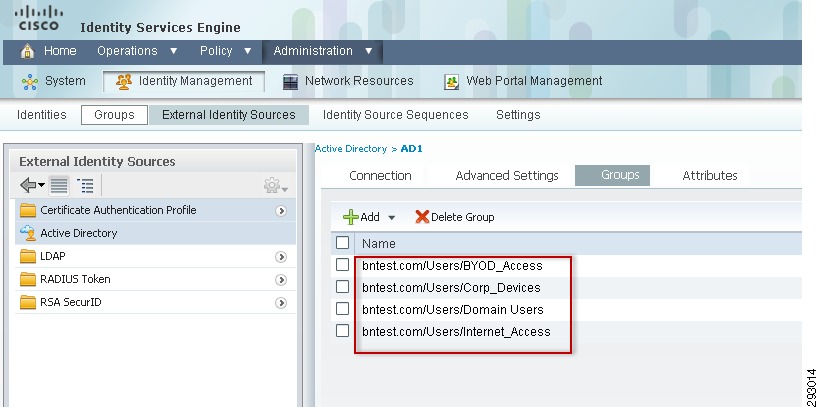Expand the RSA SecurID row arrow
The width and height of the screenshot is (816, 407).
281,302
